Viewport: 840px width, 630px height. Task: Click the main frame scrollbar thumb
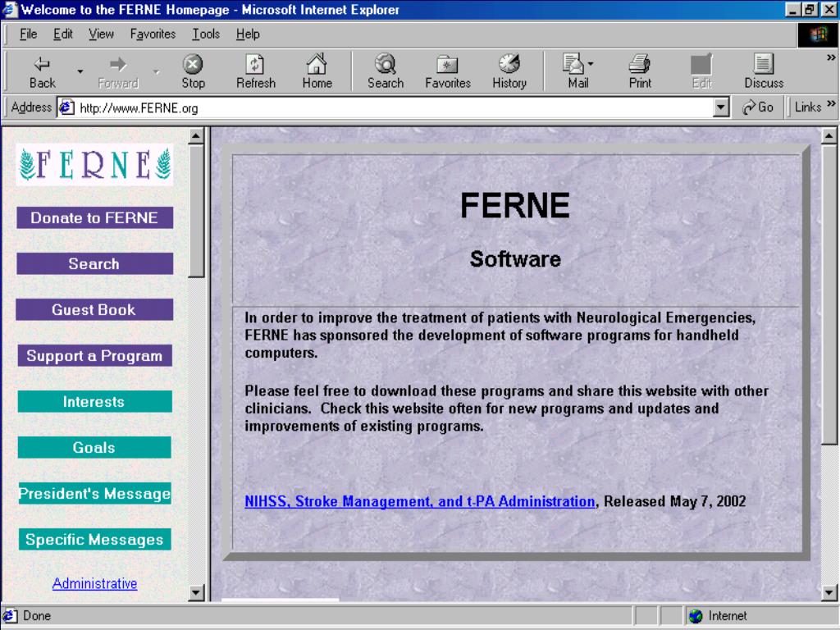pyautogui.click(x=829, y=294)
